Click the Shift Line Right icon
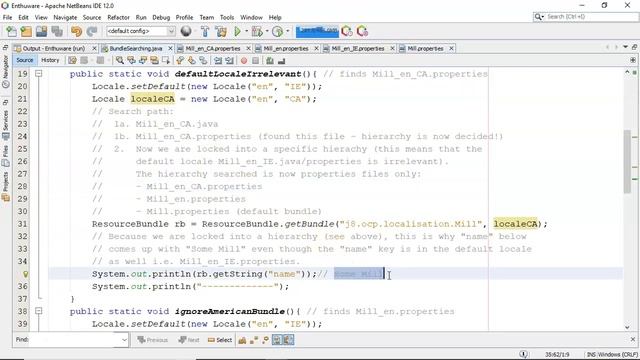640x360 pixels. tap(230, 60)
